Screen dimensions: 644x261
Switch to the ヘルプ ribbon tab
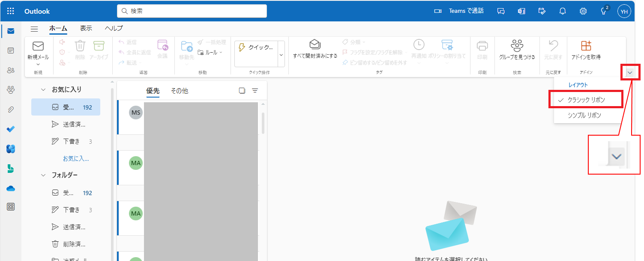tap(114, 28)
